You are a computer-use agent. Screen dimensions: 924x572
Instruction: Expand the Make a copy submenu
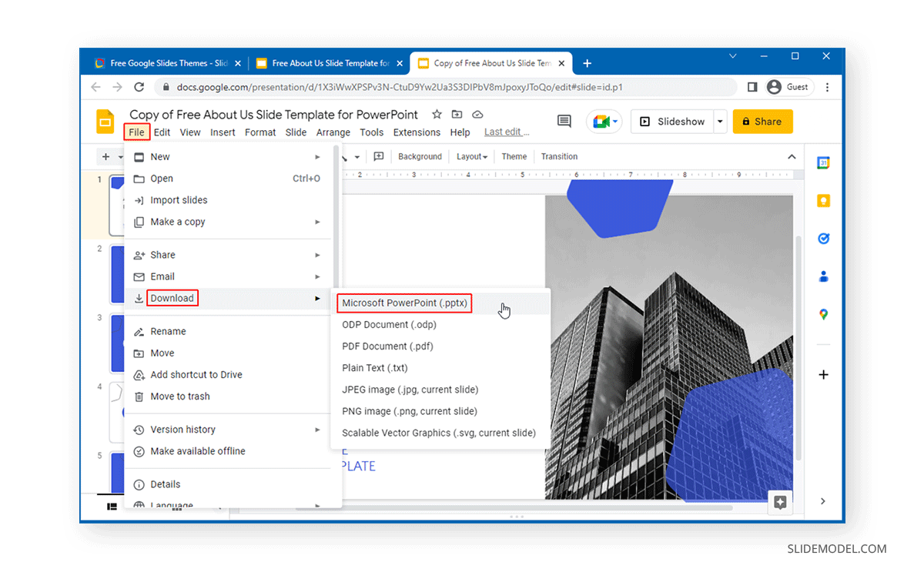317,222
